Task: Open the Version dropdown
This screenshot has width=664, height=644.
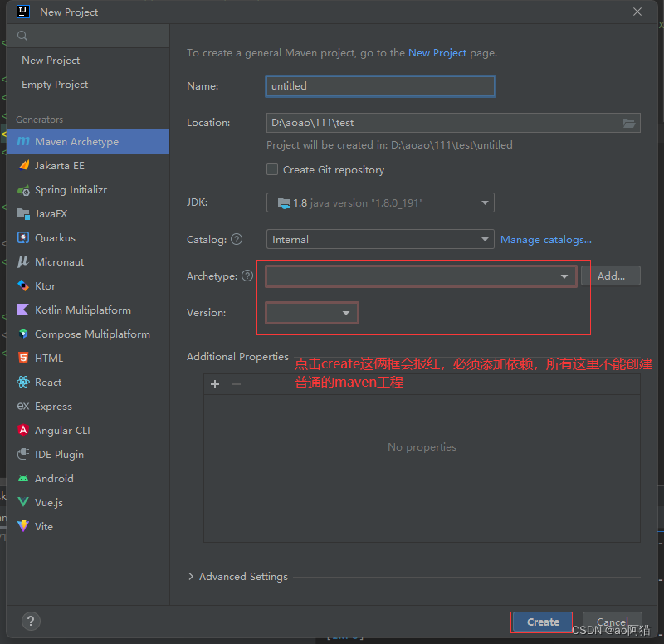Action: [312, 313]
